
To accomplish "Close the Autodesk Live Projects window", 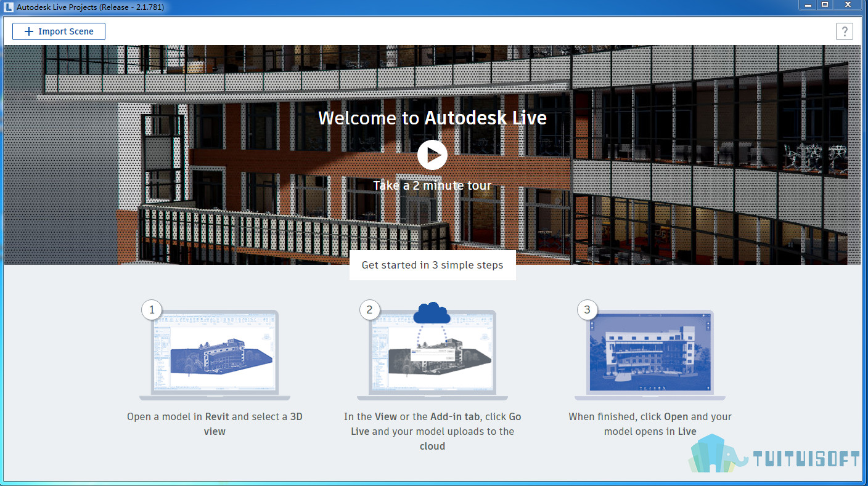I will tap(848, 5).
